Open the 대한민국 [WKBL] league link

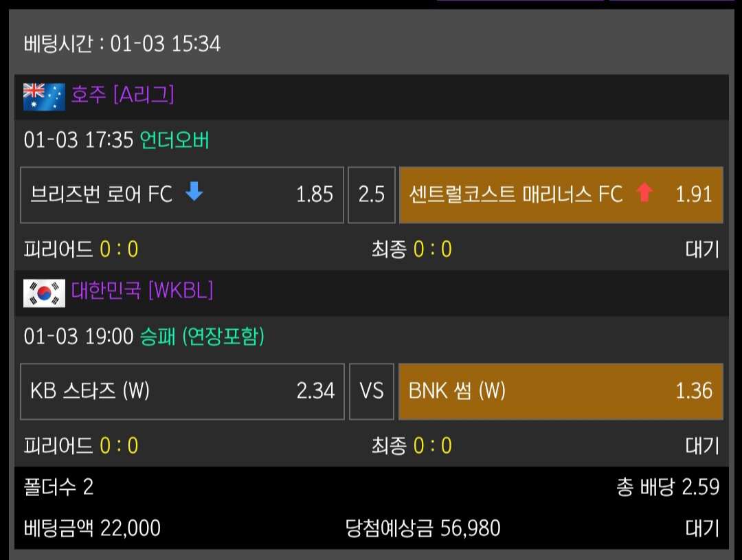pos(142,291)
